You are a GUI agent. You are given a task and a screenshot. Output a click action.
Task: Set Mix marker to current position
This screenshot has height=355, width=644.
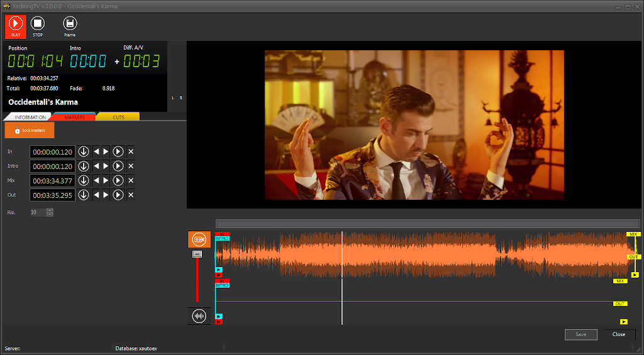pyautogui.click(x=84, y=180)
